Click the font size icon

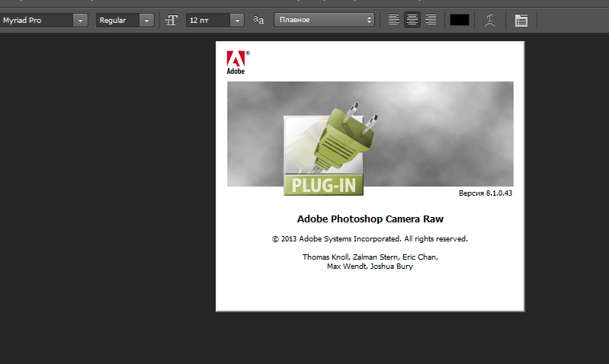171,20
